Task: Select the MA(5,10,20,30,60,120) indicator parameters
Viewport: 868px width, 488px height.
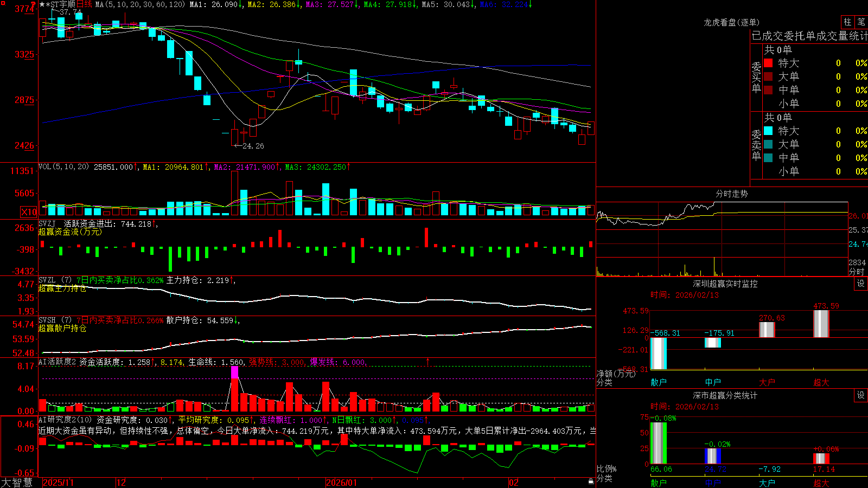Action: [140, 4]
